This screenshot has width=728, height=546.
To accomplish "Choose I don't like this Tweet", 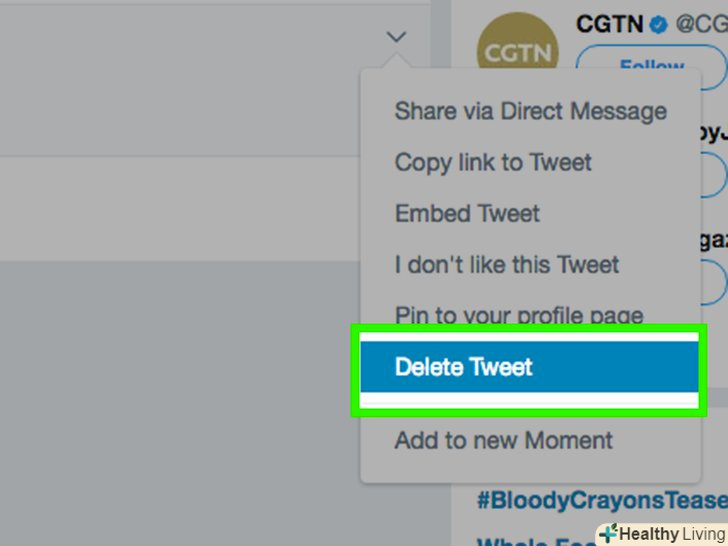I will point(507,265).
